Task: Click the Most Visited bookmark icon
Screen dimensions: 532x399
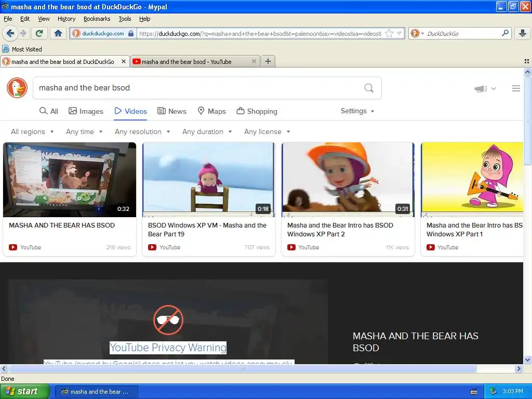Action: coord(5,49)
